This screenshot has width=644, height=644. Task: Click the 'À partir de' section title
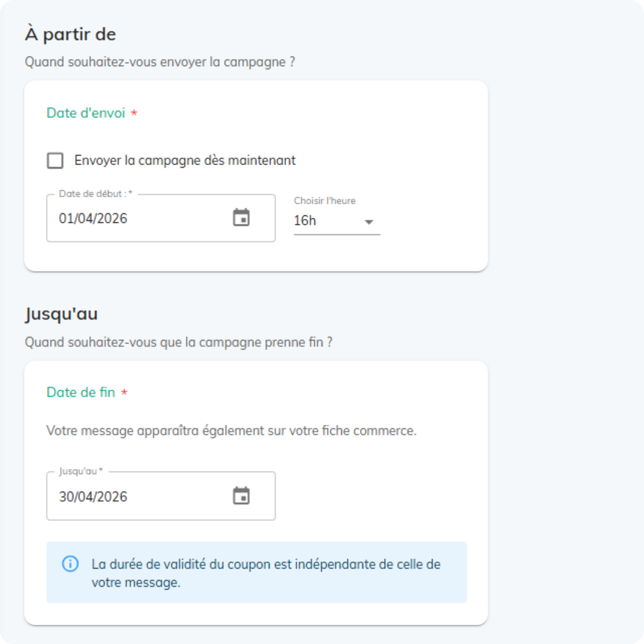pyautogui.click(x=70, y=34)
